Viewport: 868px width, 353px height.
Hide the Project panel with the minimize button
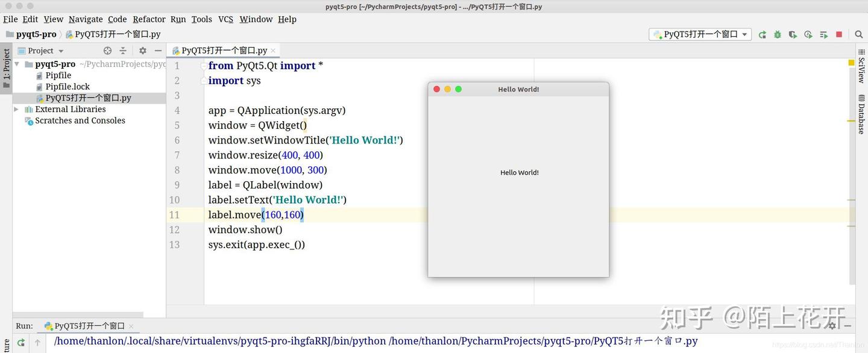[x=158, y=51]
